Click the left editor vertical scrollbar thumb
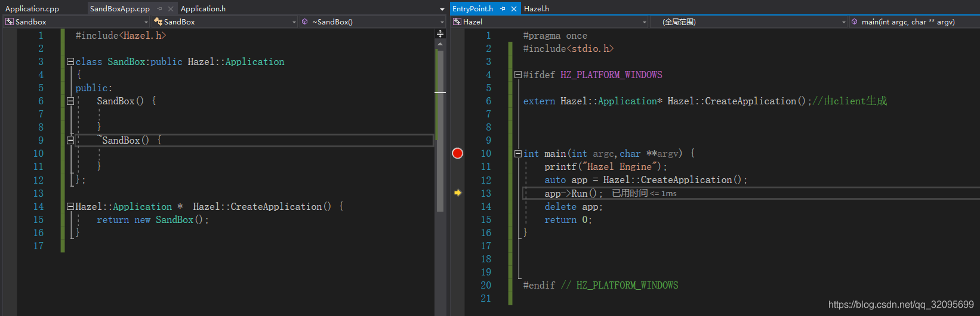 point(440,130)
